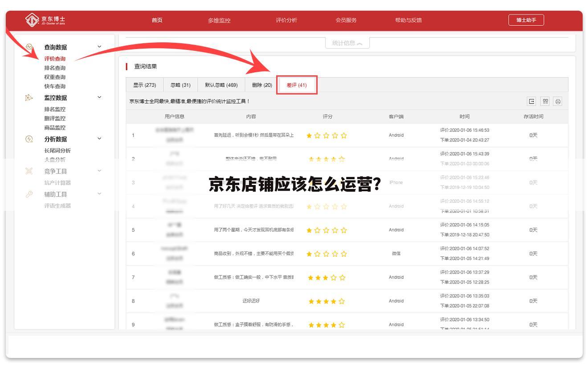Click the 时间 column header
Image resolution: width=588 pixels, height=370 pixels.
click(465, 116)
